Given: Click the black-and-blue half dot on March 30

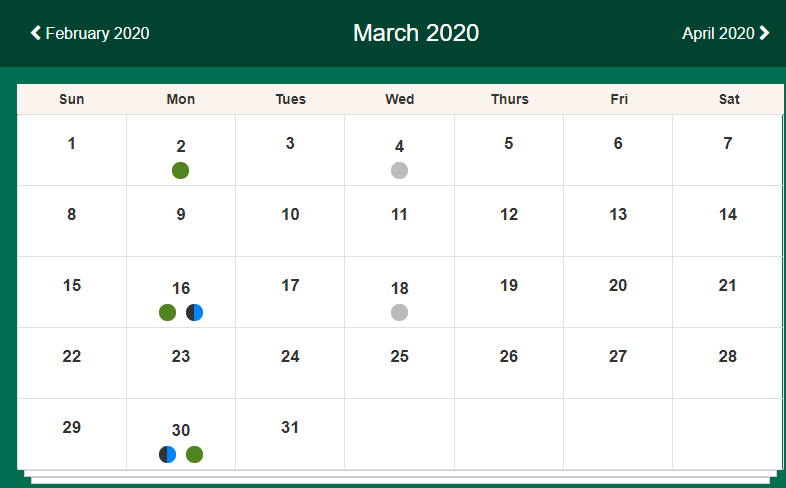Looking at the screenshot, I should click(x=168, y=454).
